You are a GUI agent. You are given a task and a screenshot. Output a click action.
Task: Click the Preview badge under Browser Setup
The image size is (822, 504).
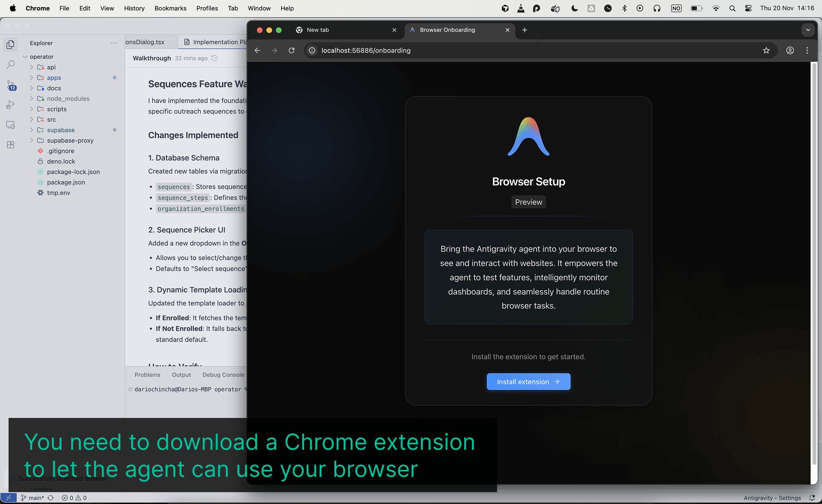pyautogui.click(x=528, y=202)
